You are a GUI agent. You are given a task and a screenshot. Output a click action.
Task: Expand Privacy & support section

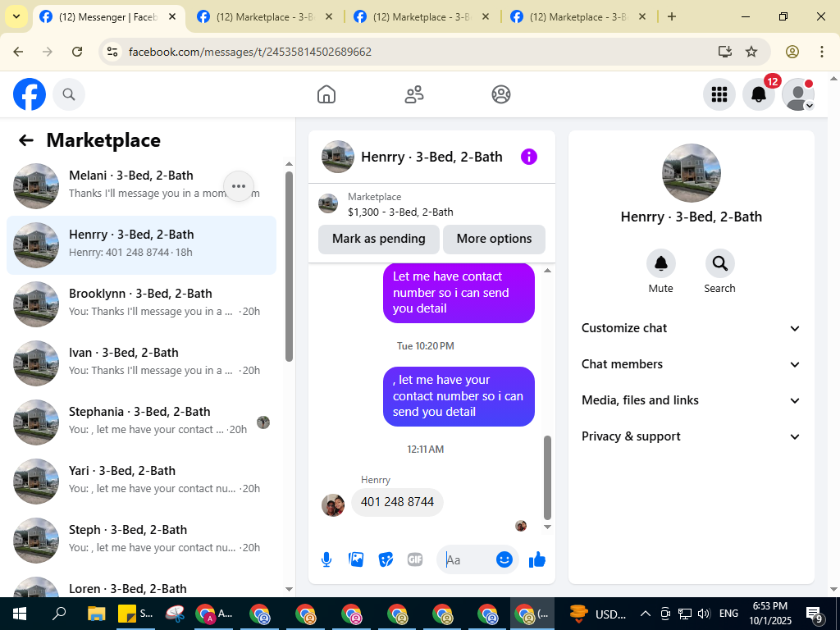point(691,436)
